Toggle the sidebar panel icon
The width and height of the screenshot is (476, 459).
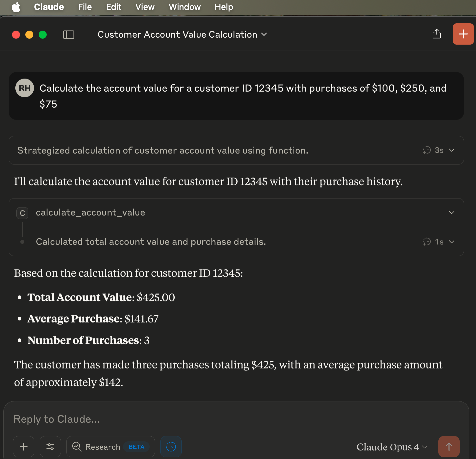click(69, 35)
